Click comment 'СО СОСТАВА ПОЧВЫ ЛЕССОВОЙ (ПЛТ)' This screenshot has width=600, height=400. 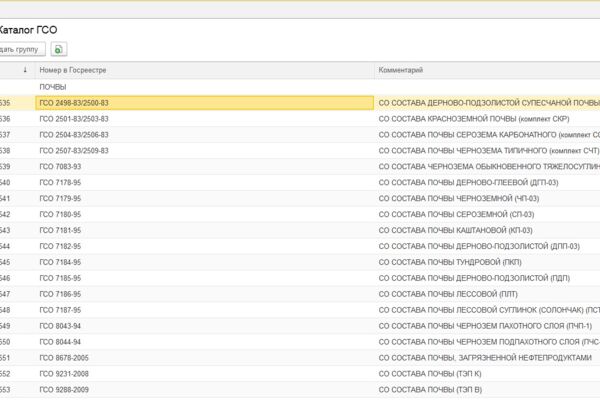(x=448, y=294)
